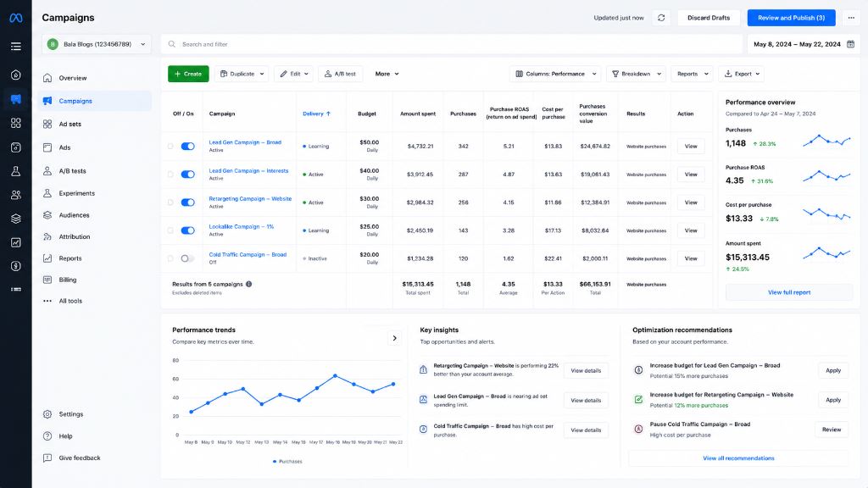Screen dimensions: 868x488
Task: Click the recommendation icon for Pause Cold Traffic Campaign
Action: [x=638, y=429]
